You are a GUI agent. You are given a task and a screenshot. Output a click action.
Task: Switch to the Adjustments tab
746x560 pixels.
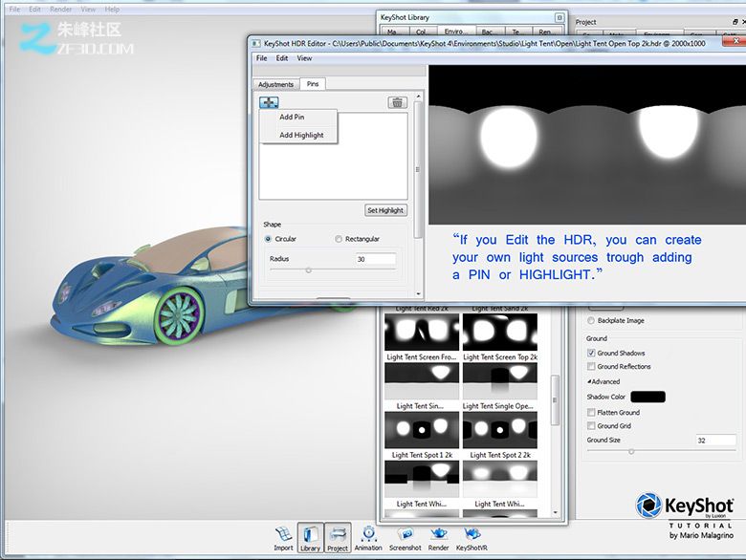[276, 84]
